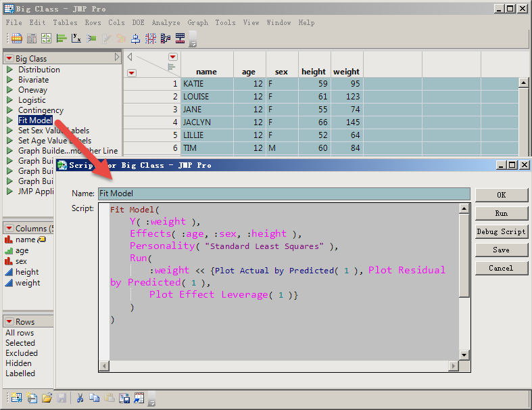This screenshot has height=410, width=532.
Task: Run the Distribution script with its green triangle
Action: pyautogui.click(x=9, y=70)
